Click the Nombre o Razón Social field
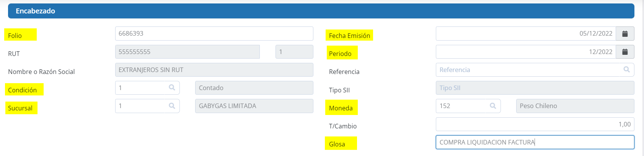Viewport: 644px width, 156px height. tap(214, 70)
